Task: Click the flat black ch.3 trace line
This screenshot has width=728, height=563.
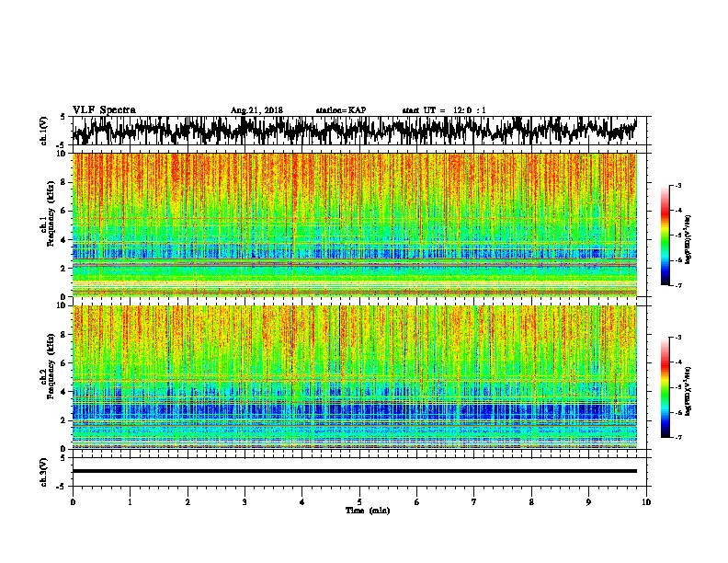Action: 355,471
